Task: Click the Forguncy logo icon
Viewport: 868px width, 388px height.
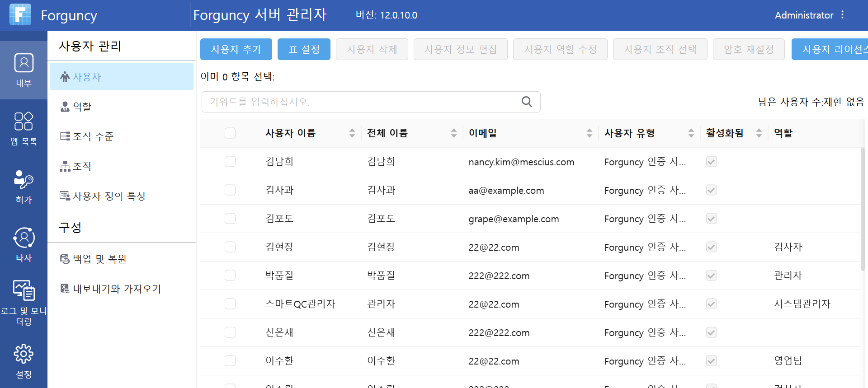Action: pyautogui.click(x=20, y=14)
